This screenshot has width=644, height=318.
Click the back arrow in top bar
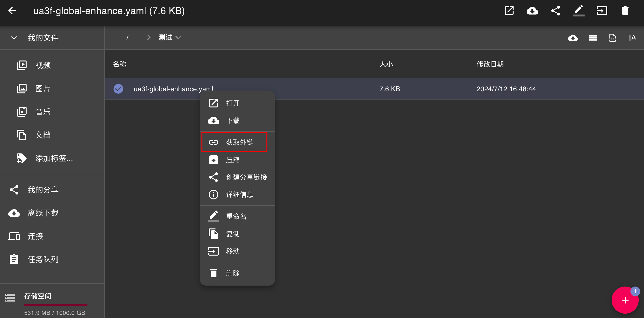tap(12, 11)
